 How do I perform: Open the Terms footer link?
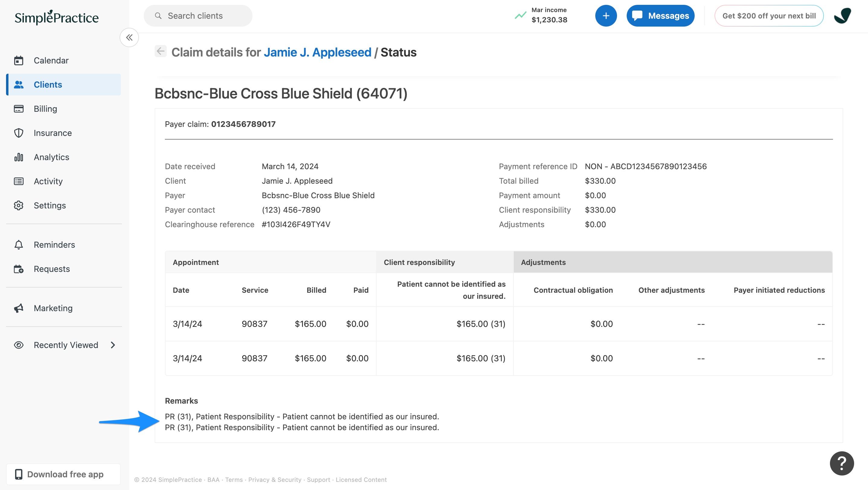click(234, 479)
